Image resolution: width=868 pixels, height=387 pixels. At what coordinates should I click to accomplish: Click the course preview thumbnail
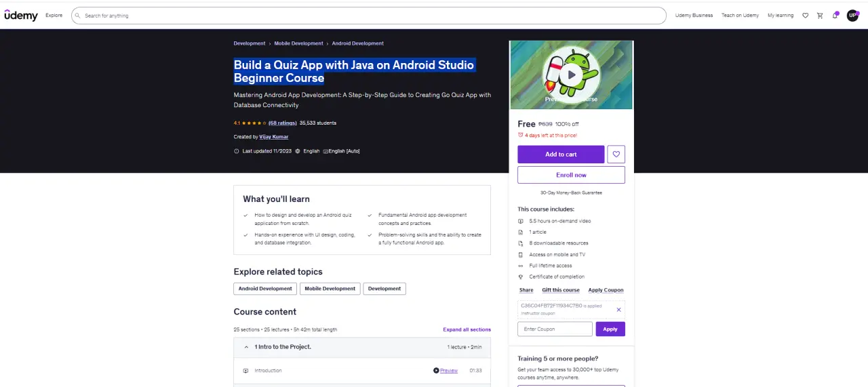click(571, 75)
